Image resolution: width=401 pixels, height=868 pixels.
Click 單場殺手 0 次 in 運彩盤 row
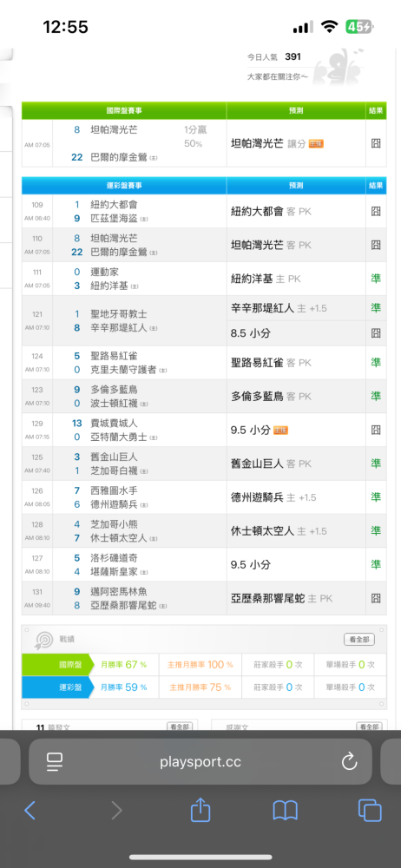point(350,687)
